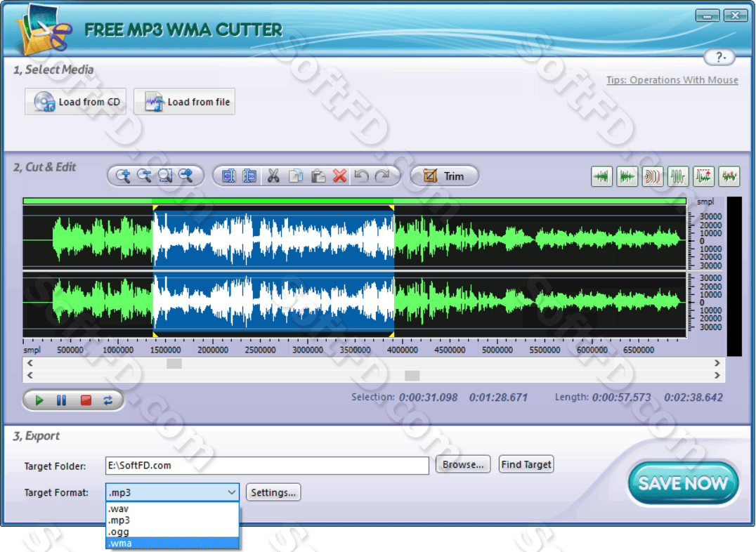Redo the last edit
The width and height of the screenshot is (756, 552).
pyautogui.click(x=382, y=176)
